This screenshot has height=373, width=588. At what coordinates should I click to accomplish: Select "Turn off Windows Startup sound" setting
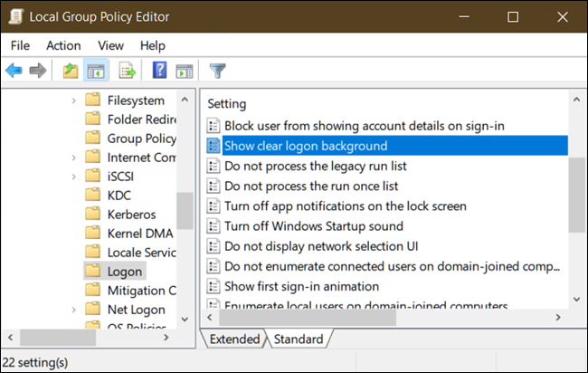(313, 225)
